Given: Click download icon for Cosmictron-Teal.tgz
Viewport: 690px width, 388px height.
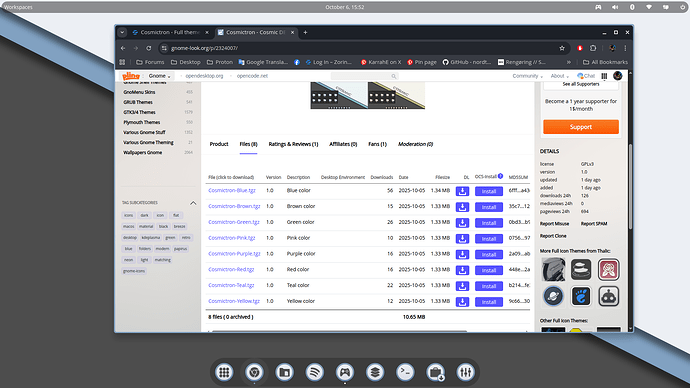Looking at the screenshot, I should [462, 286].
